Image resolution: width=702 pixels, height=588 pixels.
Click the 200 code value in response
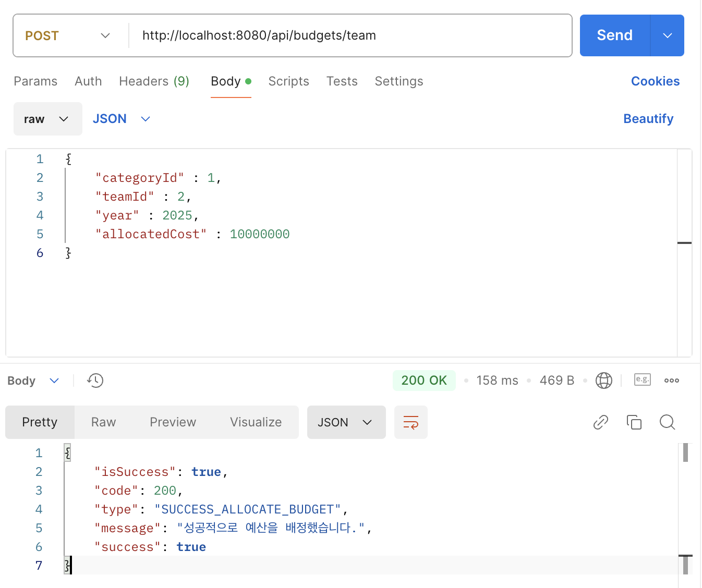tap(165, 491)
